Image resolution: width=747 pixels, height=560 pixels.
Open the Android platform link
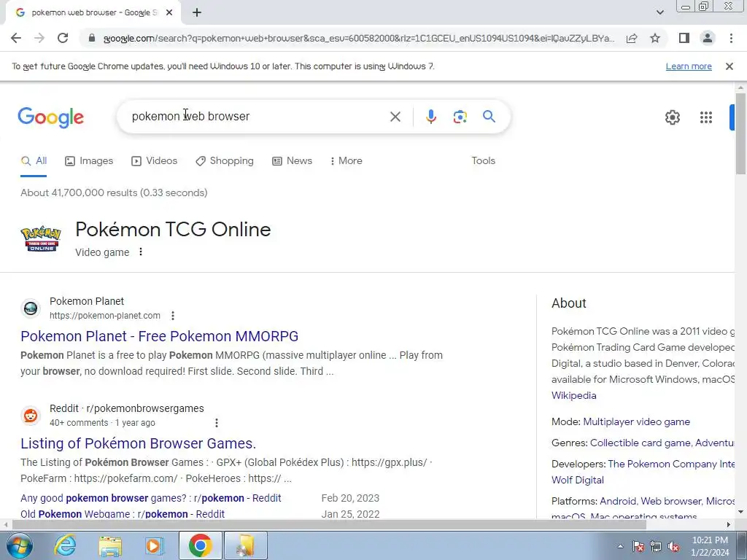coord(617,501)
